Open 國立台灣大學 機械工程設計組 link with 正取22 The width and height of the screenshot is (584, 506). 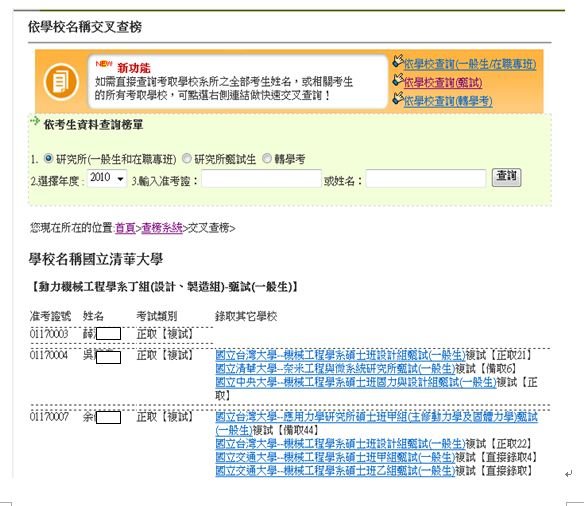tap(340, 443)
